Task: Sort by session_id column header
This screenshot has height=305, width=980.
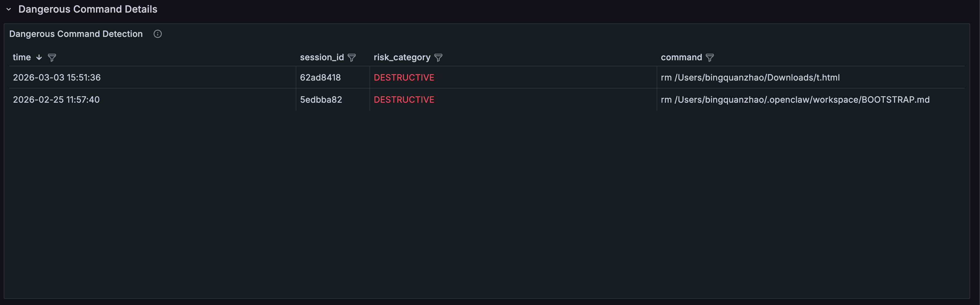Action: 322,57
